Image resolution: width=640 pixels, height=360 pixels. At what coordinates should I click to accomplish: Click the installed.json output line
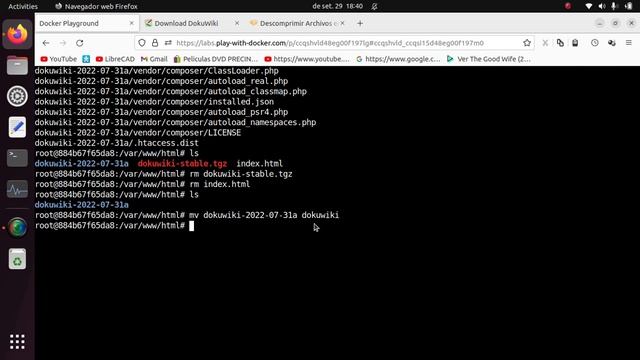point(154,102)
